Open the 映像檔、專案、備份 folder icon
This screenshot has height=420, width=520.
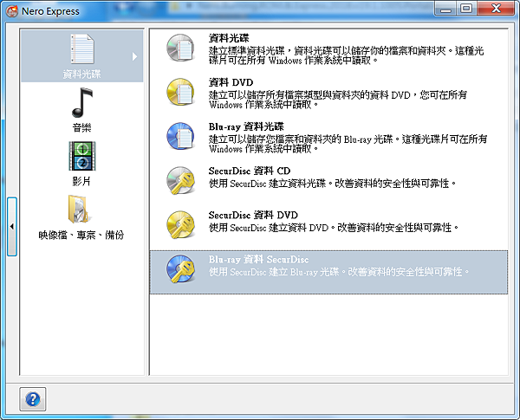coord(80,210)
